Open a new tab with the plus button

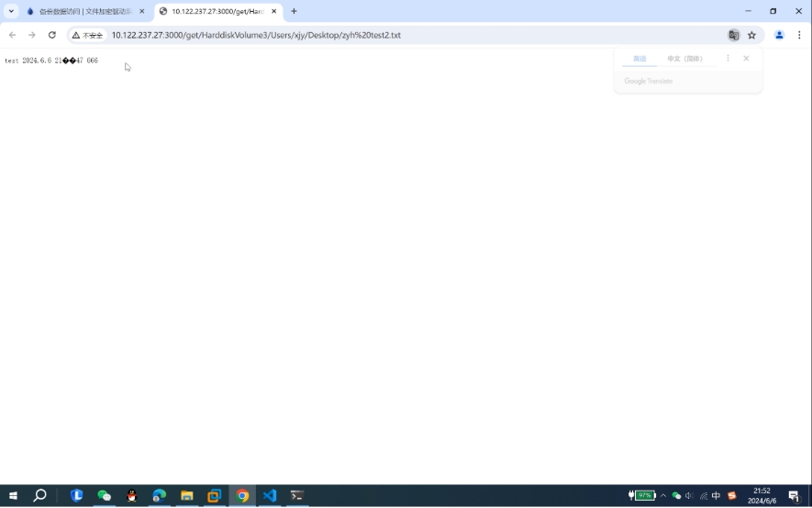point(294,11)
